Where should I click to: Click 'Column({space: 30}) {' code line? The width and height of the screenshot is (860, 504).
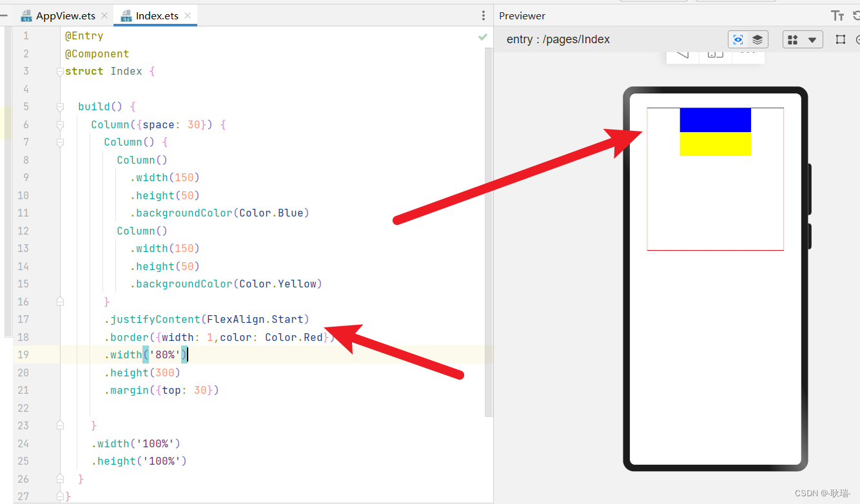pyautogui.click(x=159, y=125)
